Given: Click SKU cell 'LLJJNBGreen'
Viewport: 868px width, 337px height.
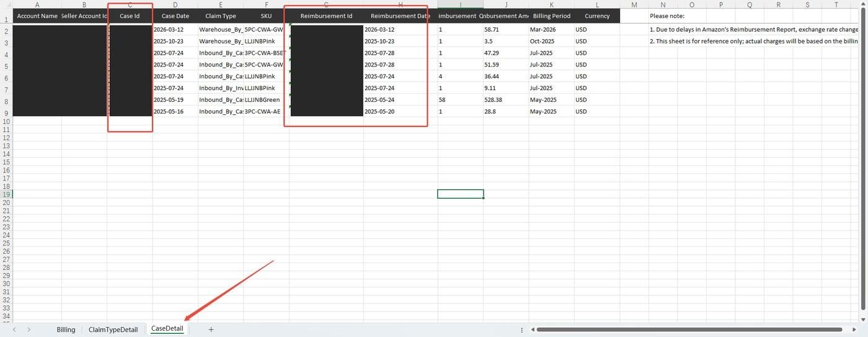Looking at the screenshot, I should click(x=266, y=100).
